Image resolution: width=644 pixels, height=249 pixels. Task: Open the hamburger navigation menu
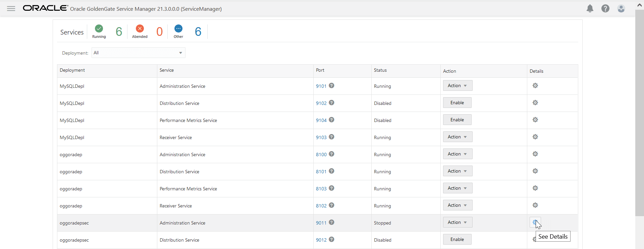point(11,9)
